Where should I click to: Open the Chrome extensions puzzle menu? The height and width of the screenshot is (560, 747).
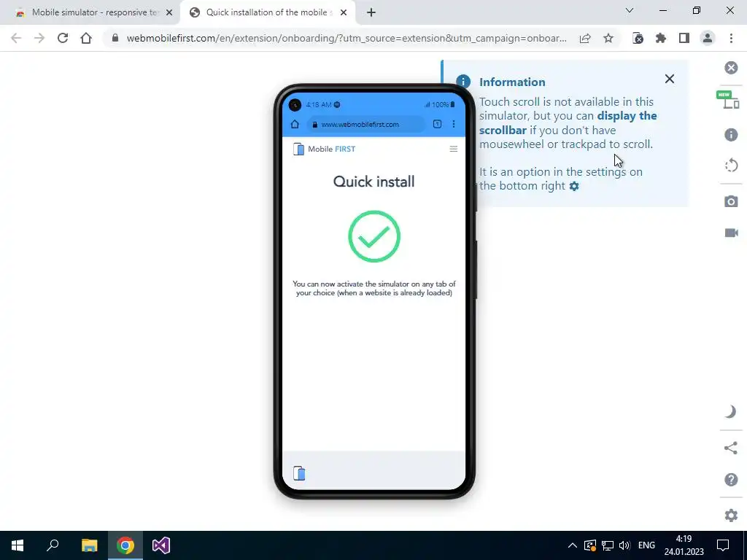(661, 38)
